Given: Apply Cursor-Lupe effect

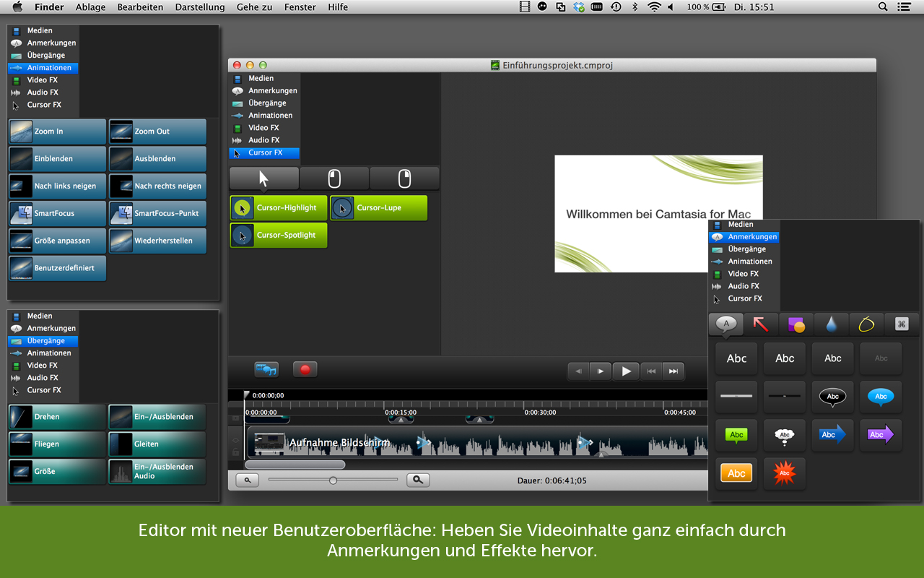Looking at the screenshot, I should 379,208.
